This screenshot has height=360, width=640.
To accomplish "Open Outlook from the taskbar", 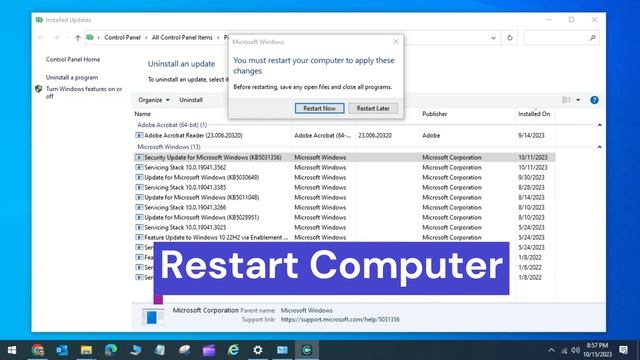I will (x=62, y=350).
